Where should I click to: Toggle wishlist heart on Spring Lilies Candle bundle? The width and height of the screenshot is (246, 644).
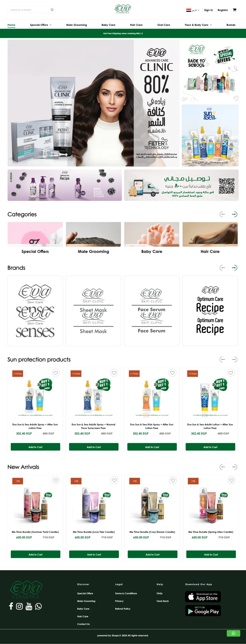[x=231, y=480]
